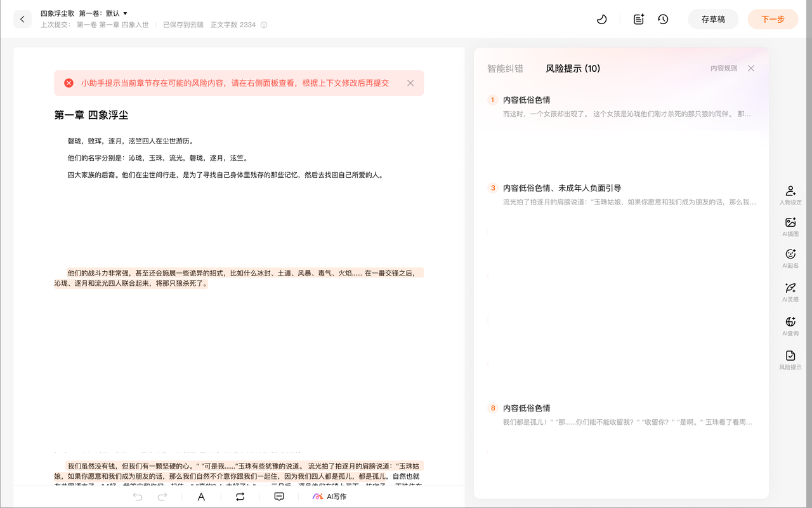812x508 pixels.
Task: Expand risk item 8 内容低俗色情
Action: [527, 408]
